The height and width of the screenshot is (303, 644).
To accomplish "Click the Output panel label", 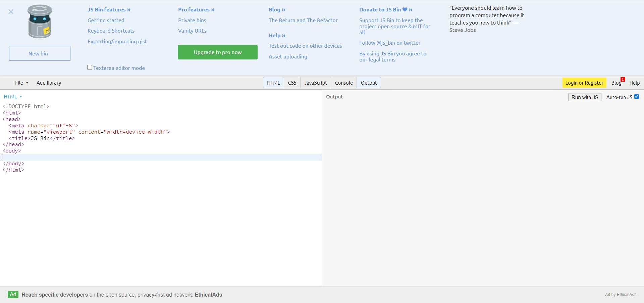I will pos(334,97).
